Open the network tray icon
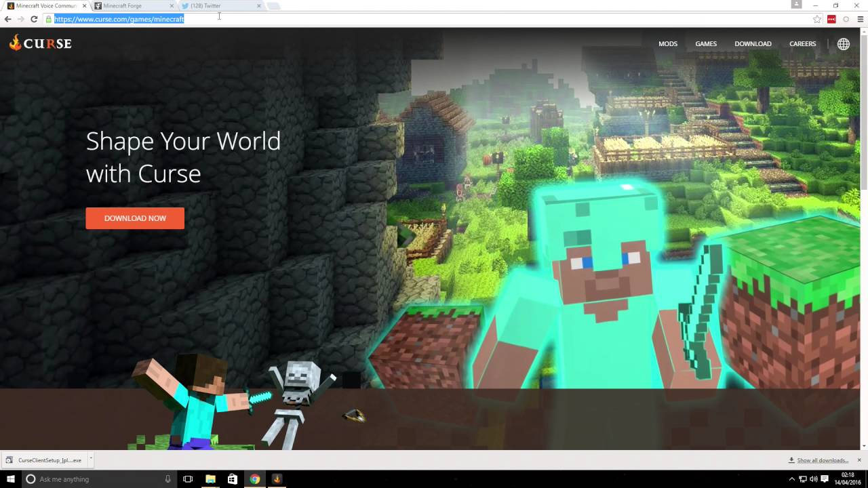Viewport: 868px width, 488px height. 803,479
